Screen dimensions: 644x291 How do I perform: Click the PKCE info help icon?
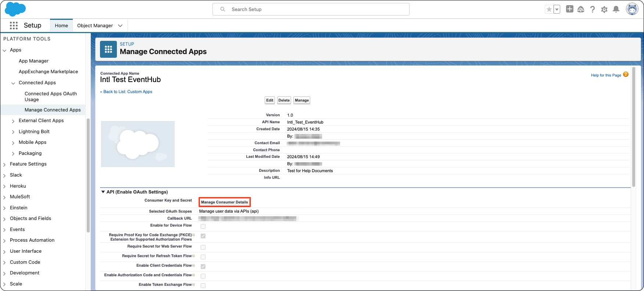194,235
